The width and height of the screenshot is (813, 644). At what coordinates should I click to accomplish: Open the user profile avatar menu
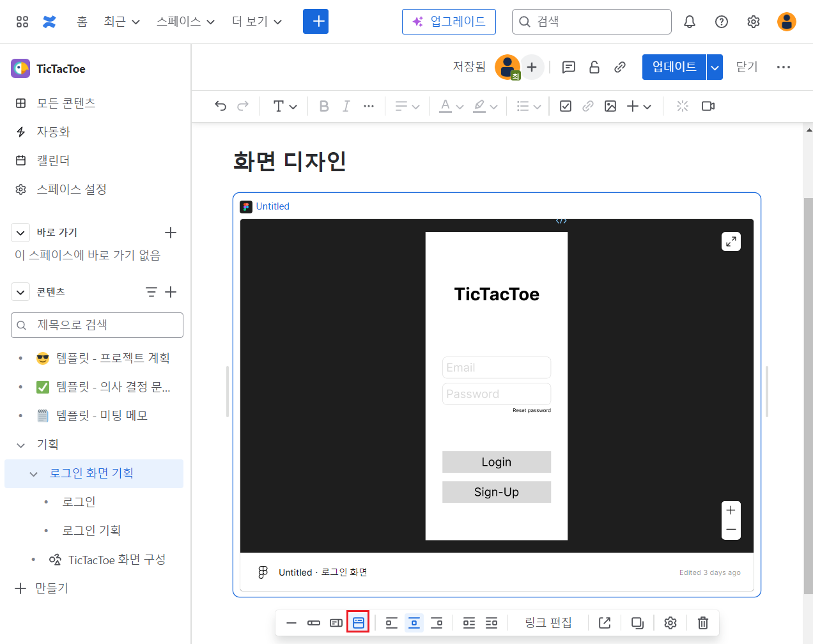(787, 22)
